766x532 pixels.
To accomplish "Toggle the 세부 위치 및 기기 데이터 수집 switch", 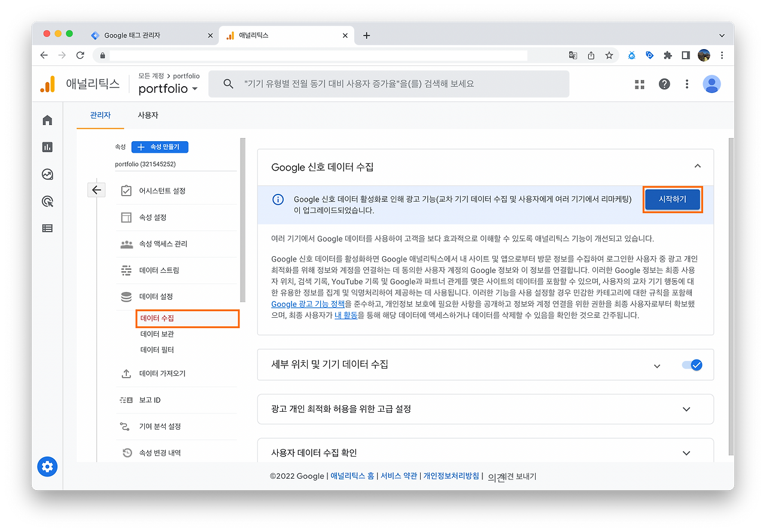I will (x=692, y=365).
